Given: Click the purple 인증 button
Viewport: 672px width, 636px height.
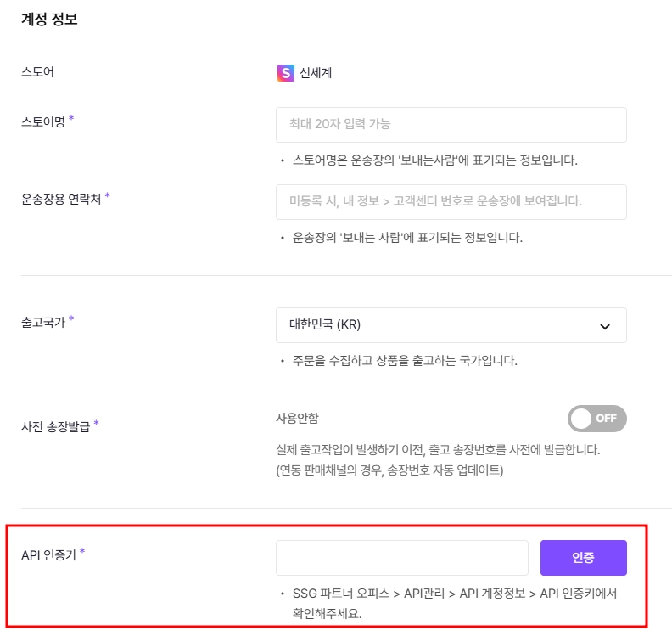Looking at the screenshot, I should (x=583, y=558).
